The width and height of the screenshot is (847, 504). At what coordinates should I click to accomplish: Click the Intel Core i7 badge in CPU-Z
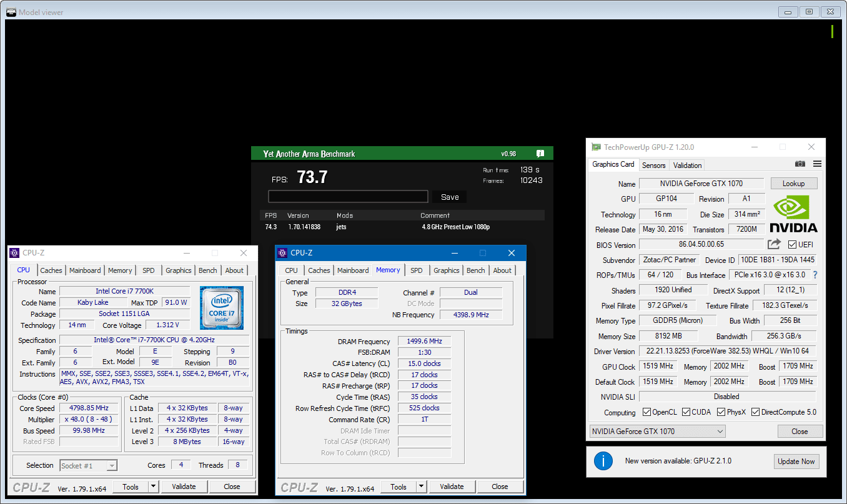point(222,308)
